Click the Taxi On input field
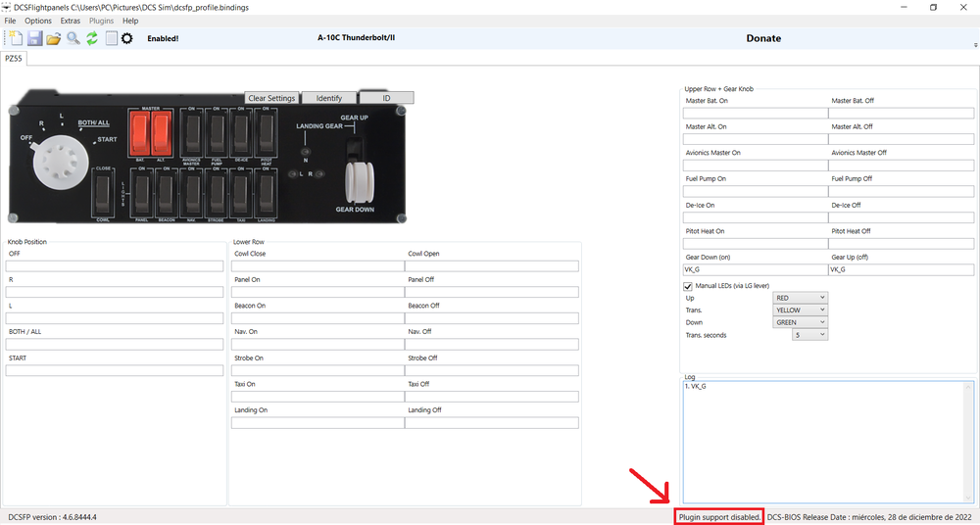 click(x=318, y=397)
